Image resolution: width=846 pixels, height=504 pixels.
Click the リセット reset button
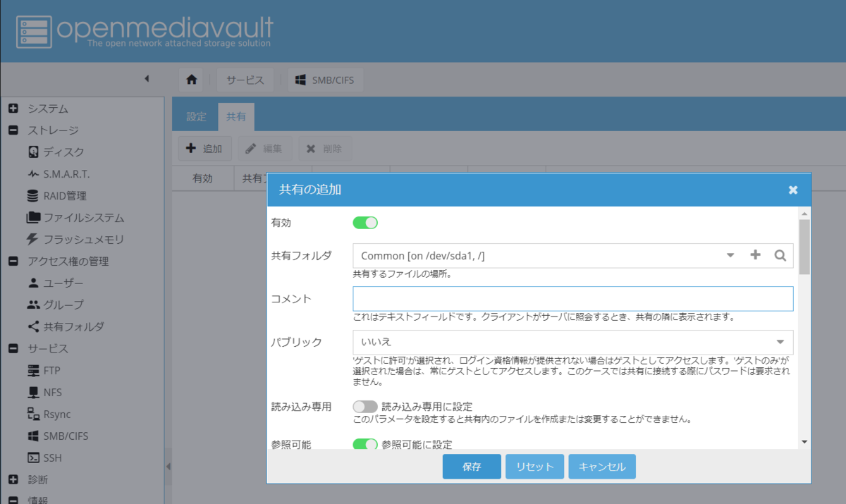pyautogui.click(x=535, y=467)
